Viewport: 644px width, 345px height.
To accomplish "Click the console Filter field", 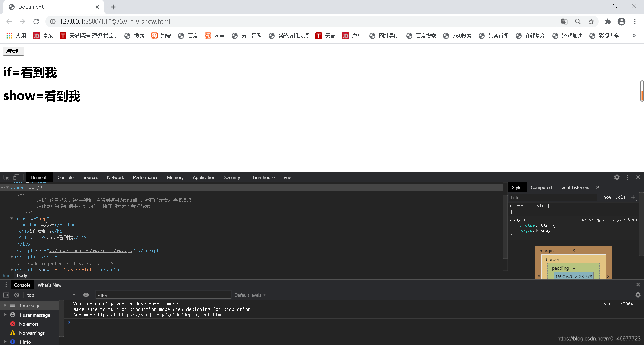I will [x=163, y=295].
